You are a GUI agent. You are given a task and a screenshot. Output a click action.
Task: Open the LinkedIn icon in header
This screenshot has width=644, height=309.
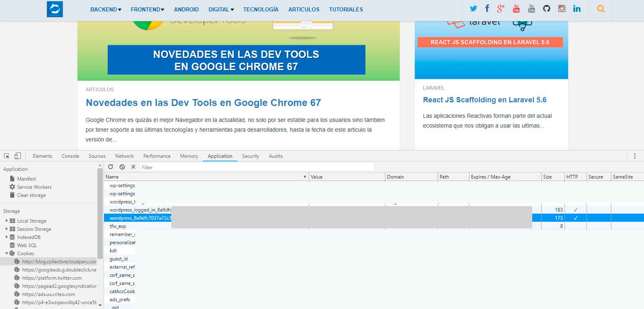(577, 9)
